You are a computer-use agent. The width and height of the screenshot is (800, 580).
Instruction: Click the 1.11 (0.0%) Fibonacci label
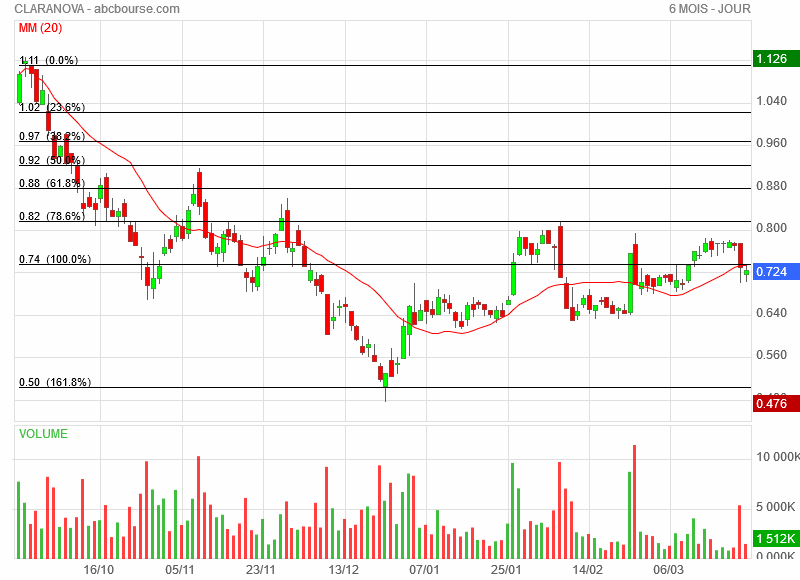(48, 60)
